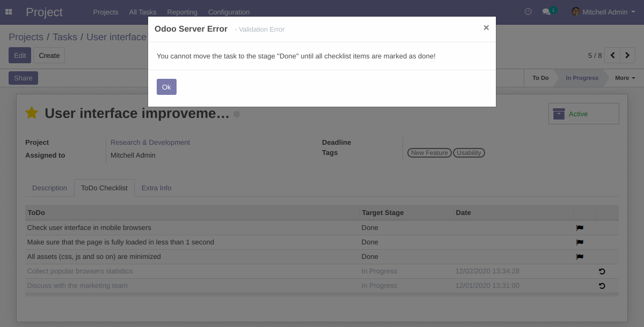Viewport: 644px width, 327px height.
Task: Click the Active kanban state icon
Action: pyautogui.click(x=559, y=113)
